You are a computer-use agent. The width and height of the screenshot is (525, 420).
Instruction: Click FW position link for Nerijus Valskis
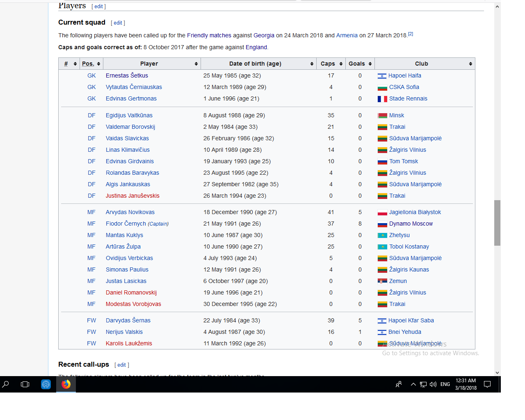tap(91, 332)
